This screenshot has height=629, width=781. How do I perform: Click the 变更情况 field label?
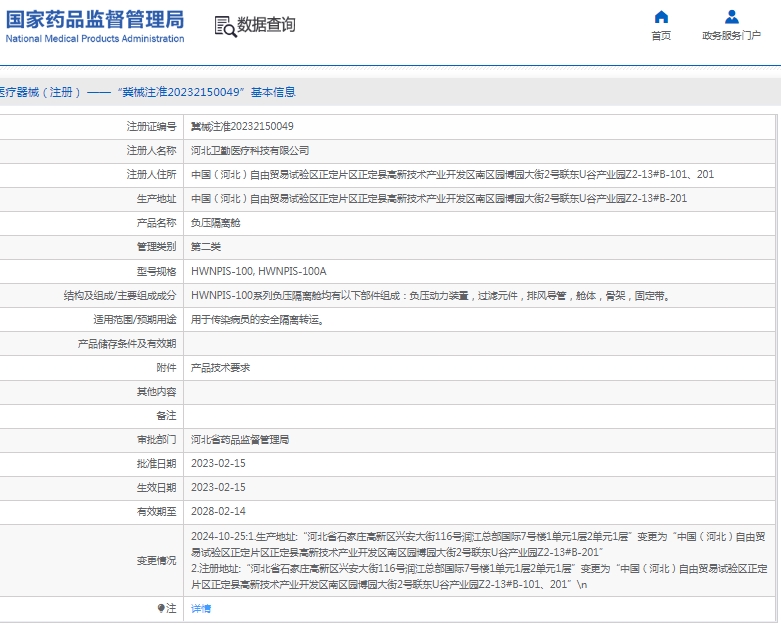tap(156, 561)
